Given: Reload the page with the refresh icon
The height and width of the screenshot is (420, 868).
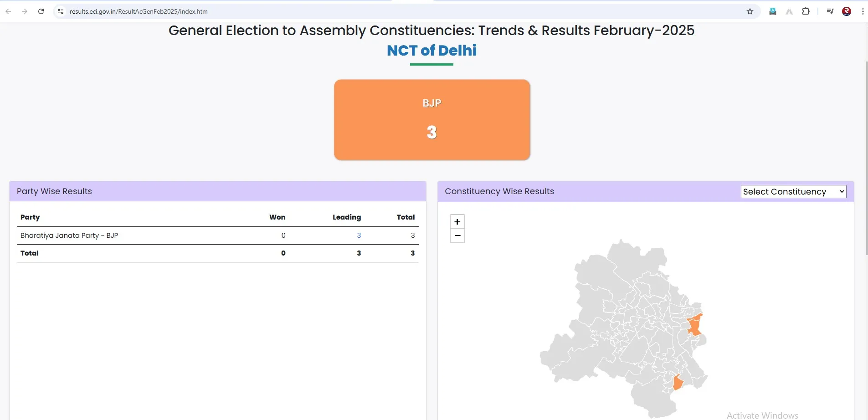Looking at the screenshot, I should click(x=41, y=11).
